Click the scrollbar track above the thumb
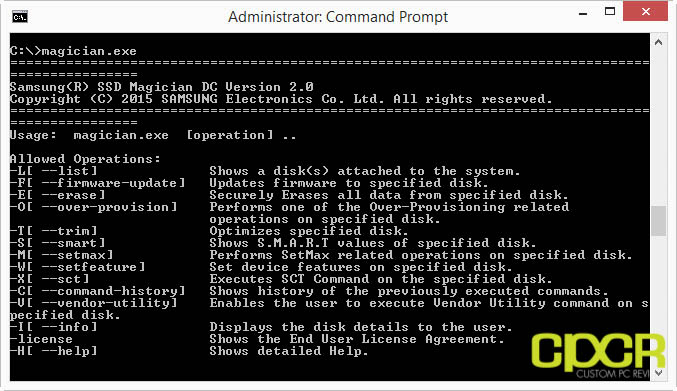Screen dimensions: 677x391 click(658, 129)
